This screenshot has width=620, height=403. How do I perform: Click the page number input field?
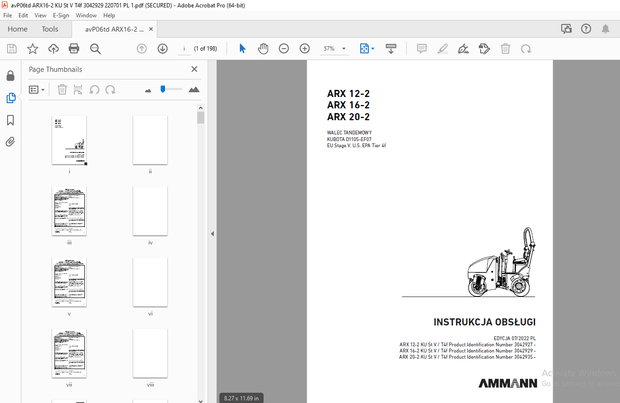(184, 49)
